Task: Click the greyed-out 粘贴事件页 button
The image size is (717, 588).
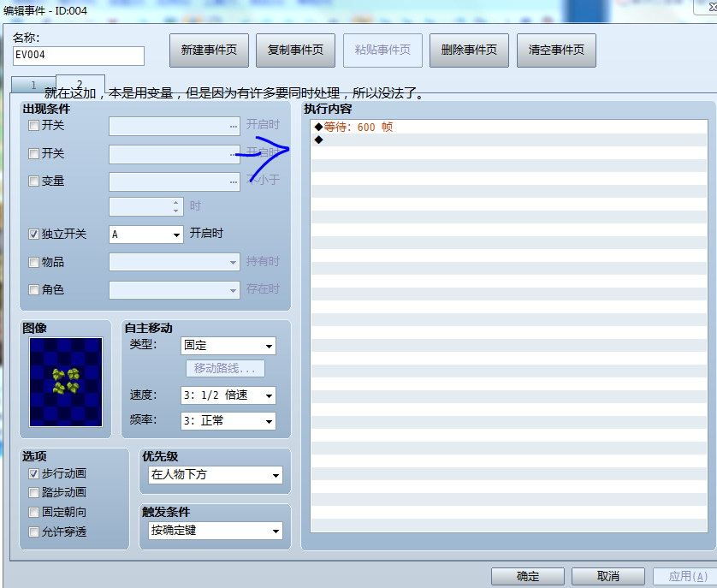Action: pyautogui.click(x=382, y=50)
